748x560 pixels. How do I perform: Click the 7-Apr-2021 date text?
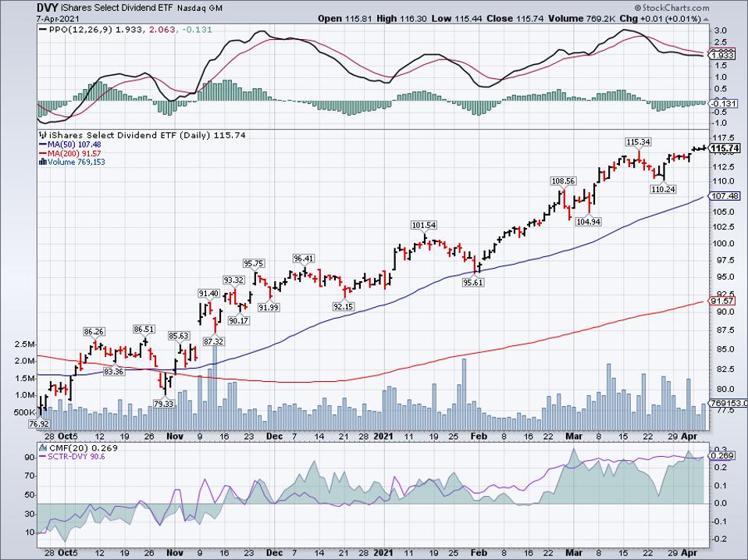pos(58,19)
